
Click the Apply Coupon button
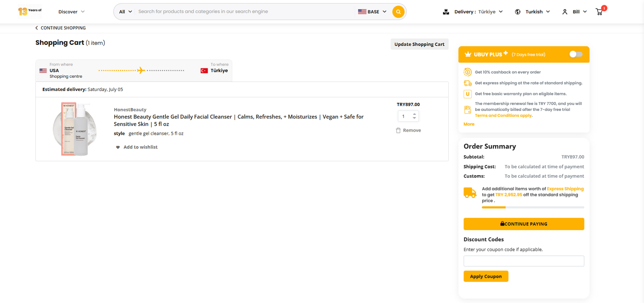coord(486,276)
